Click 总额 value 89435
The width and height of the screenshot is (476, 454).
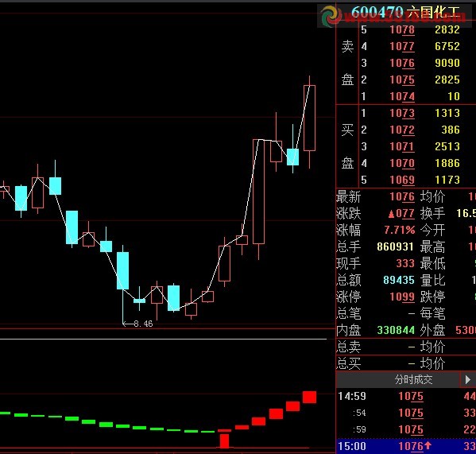point(399,280)
